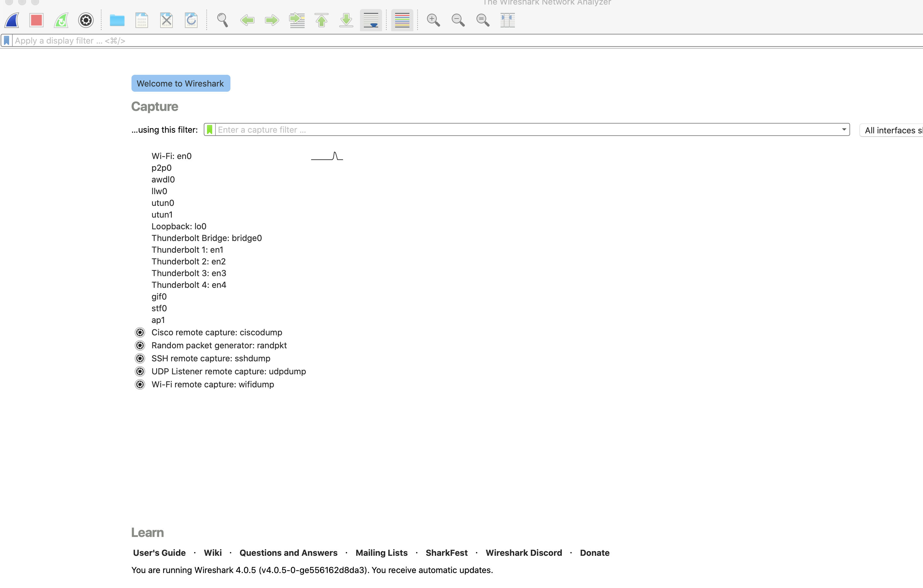Open wifidump interface options gear icon
This screenshot has height=588, width=923.
click(140, 385)
